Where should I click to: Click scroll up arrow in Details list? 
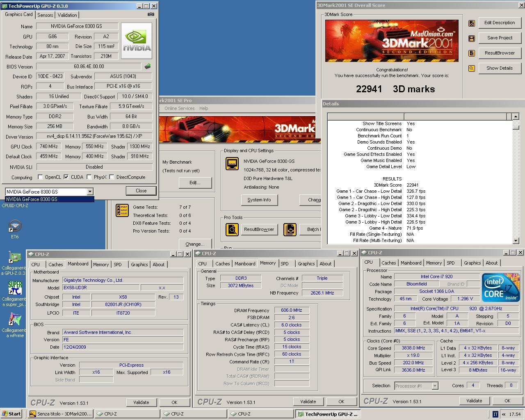516,116
